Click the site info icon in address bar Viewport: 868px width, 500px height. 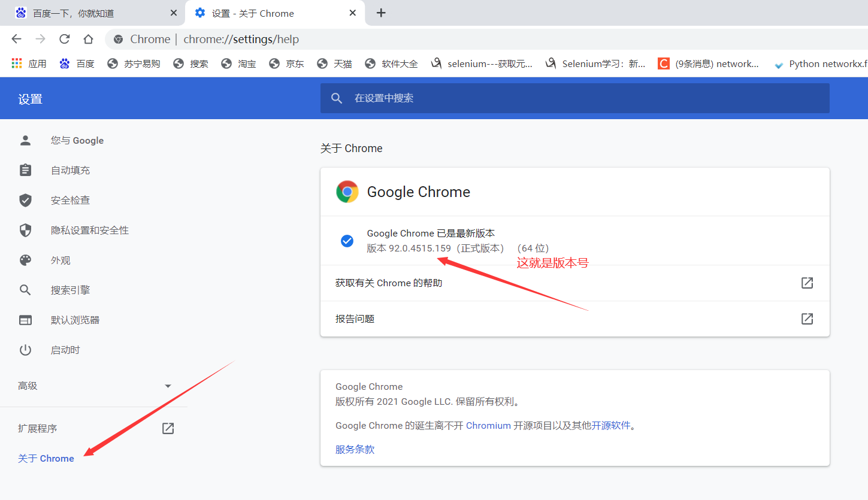click(x=119, y=39)
